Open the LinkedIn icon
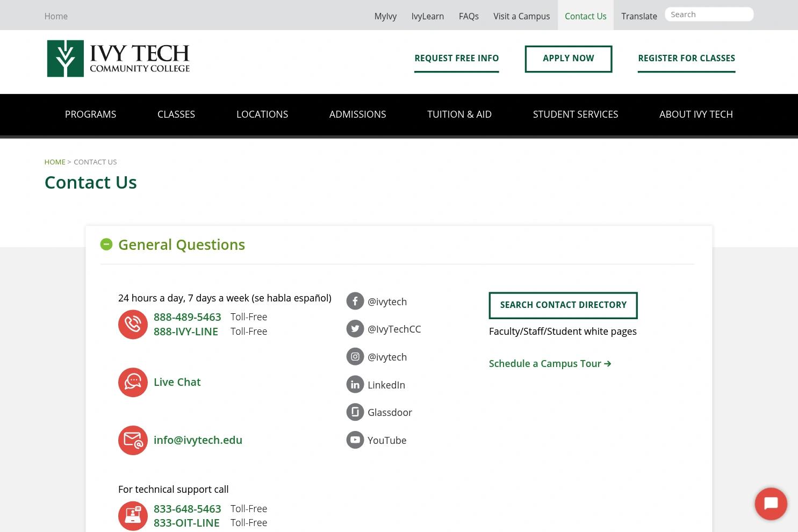The image size is (798, 532). click(x=355, y=384)
